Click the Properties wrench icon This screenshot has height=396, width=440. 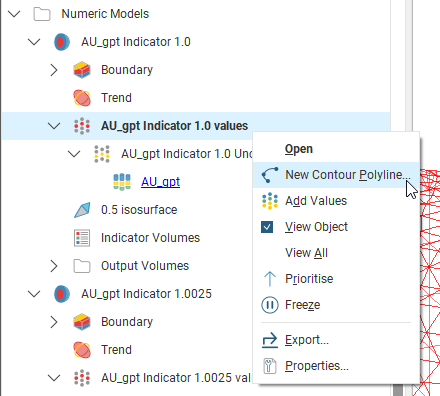(270, 366)
